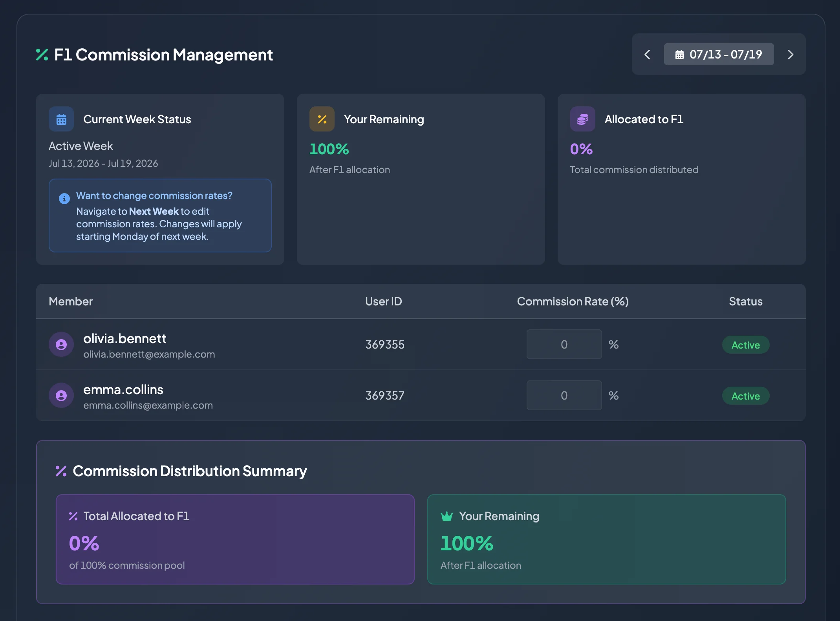Click olivia.bennett's avatar icon
The image size is (840, 621).
point(61,345)
